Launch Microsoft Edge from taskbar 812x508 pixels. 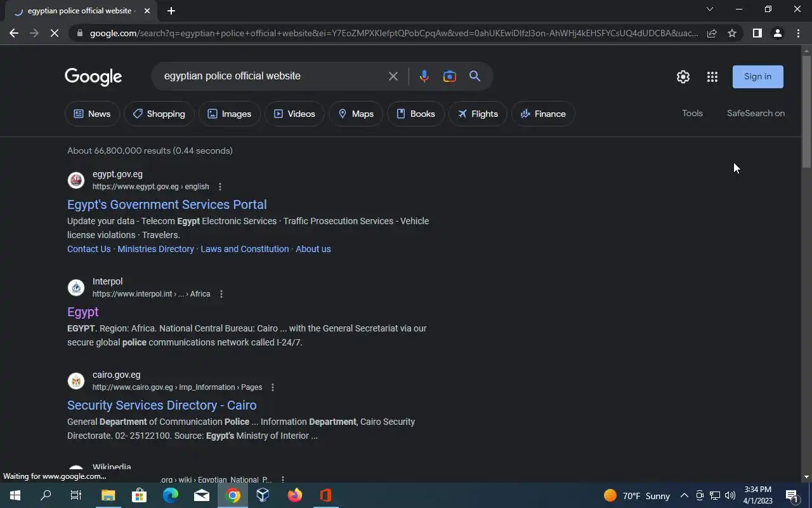point(171,495)
